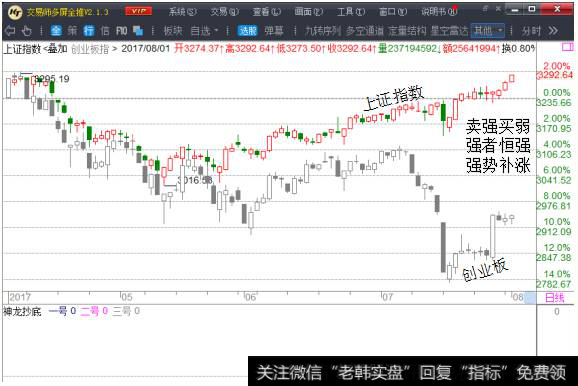Apply the 九转序列 indicator

point(323,31)
